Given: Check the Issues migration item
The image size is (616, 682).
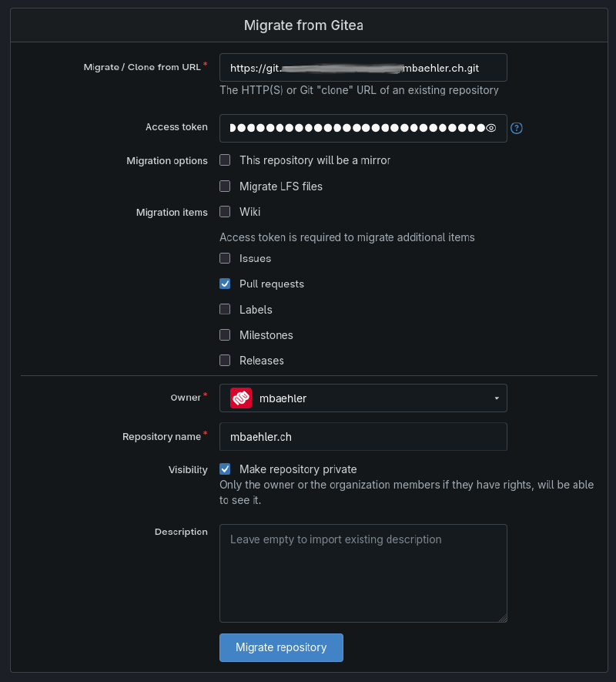Looking at the screenshot, I should (224, 258).
